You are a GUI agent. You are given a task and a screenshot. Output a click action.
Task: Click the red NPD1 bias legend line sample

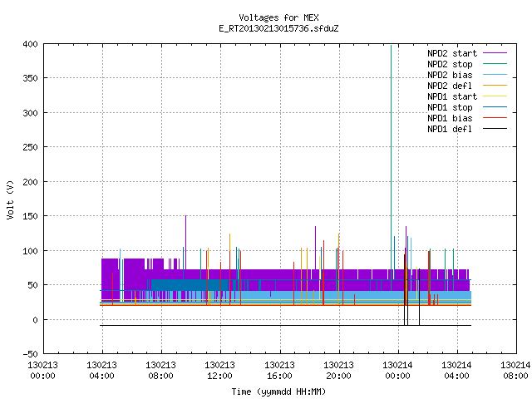[x=495, y=118]
